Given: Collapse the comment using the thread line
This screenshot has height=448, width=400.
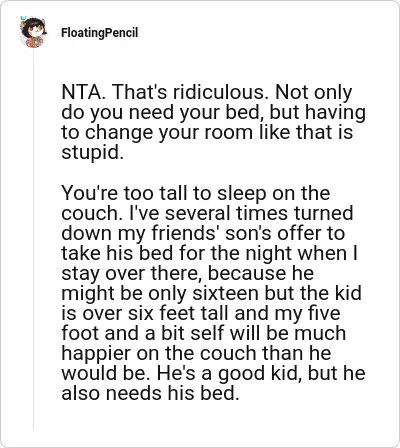Looking at the screenshot, I should point(33,240).
